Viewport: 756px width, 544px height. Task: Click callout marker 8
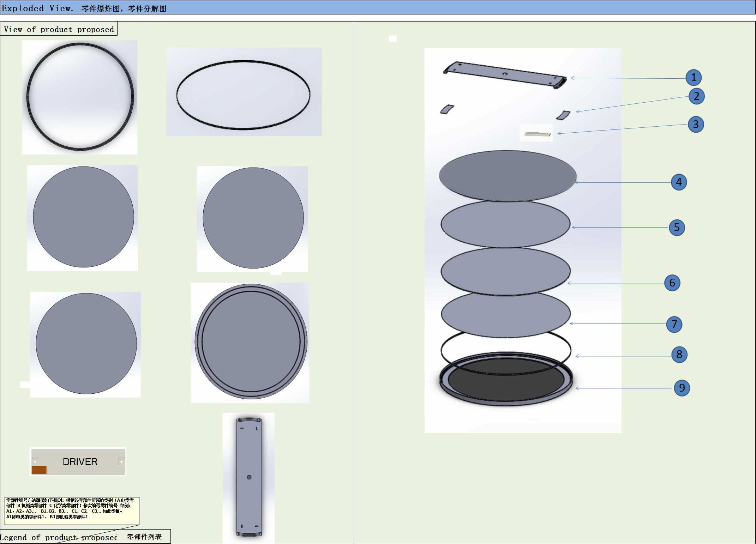tap(679, 355)
